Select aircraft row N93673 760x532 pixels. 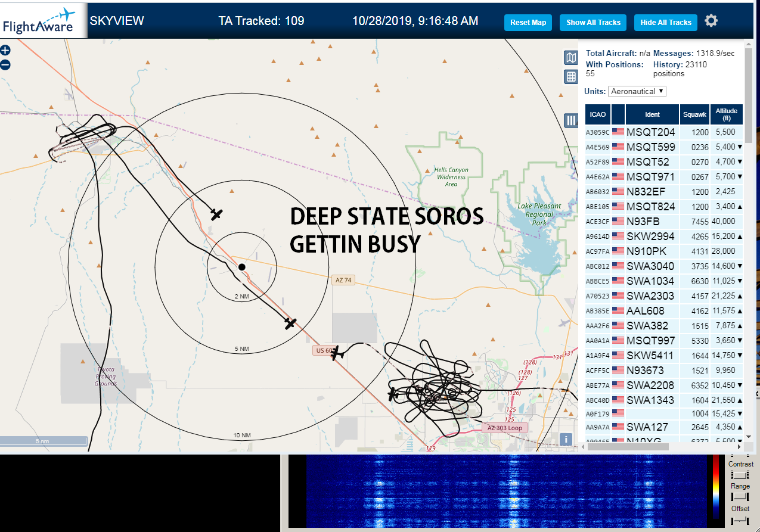(664, 371)
